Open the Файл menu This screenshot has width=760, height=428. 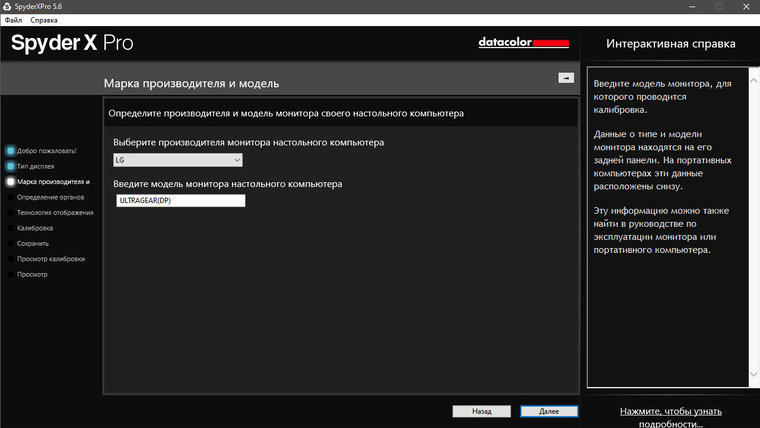pyautogui.click(x=13, y=20)
